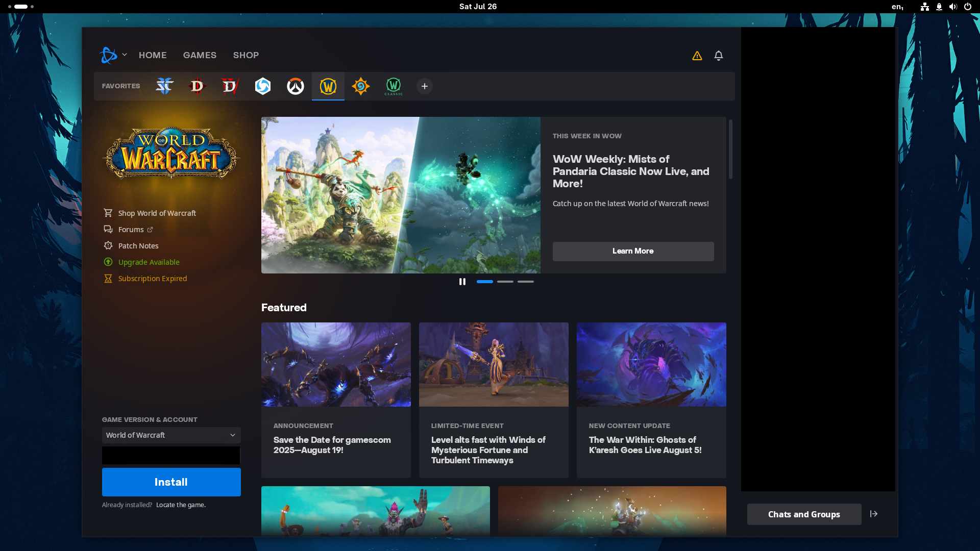Select the StarCraft II favorite icon
Viewport: 980px width, 551px height.
point(164,86)
